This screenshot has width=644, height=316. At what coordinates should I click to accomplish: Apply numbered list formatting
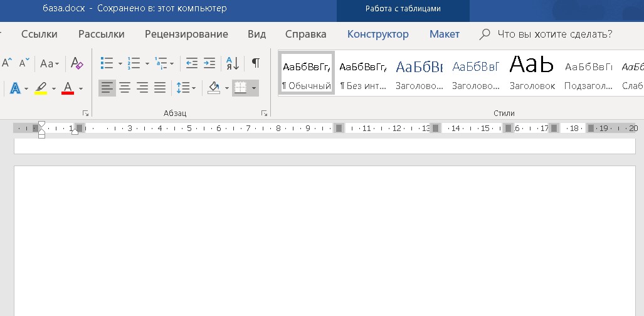134,63
